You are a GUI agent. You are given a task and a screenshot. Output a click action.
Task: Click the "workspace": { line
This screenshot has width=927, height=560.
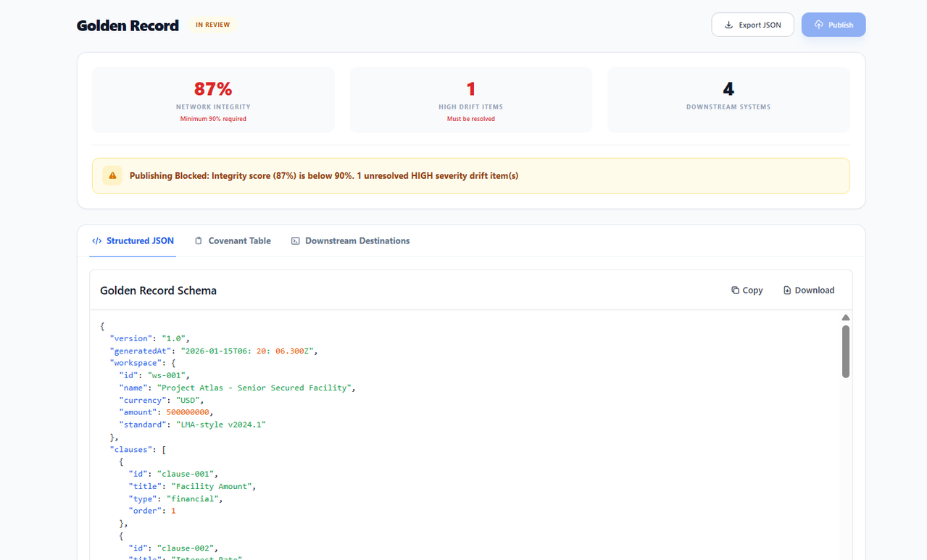[x=143, y=363]
